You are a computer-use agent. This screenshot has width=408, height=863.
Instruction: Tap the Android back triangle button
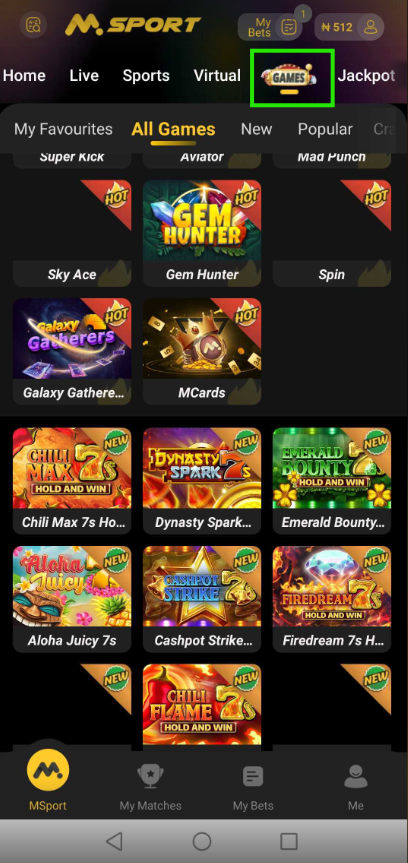click(114, 841)
